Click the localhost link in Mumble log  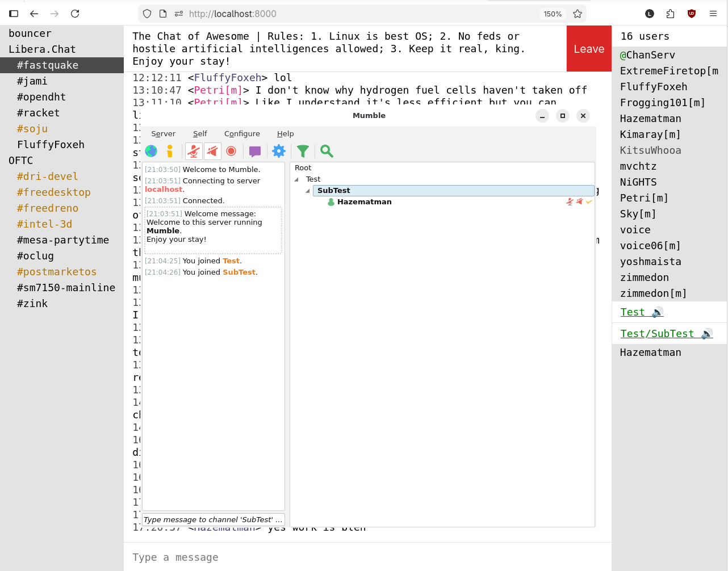pos(164,190)
